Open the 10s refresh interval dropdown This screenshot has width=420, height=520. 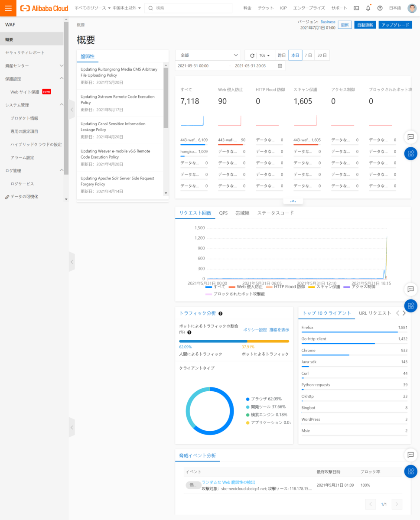(264, 55)
